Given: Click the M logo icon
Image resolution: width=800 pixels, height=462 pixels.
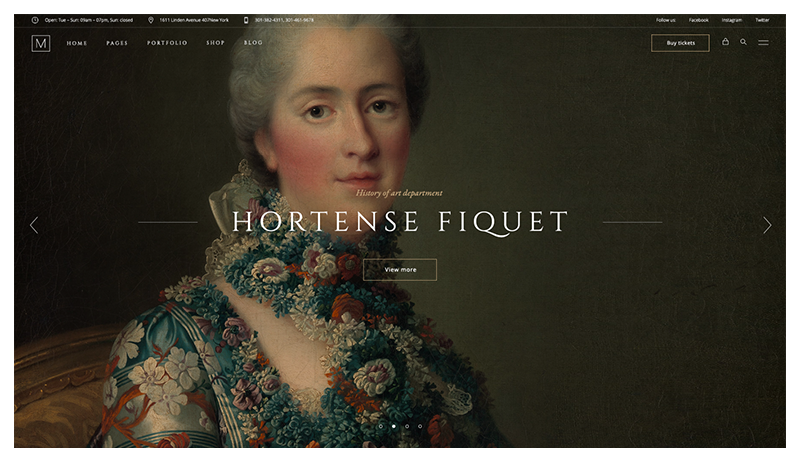Looking at the screenshot, I should tap(40, 43).
